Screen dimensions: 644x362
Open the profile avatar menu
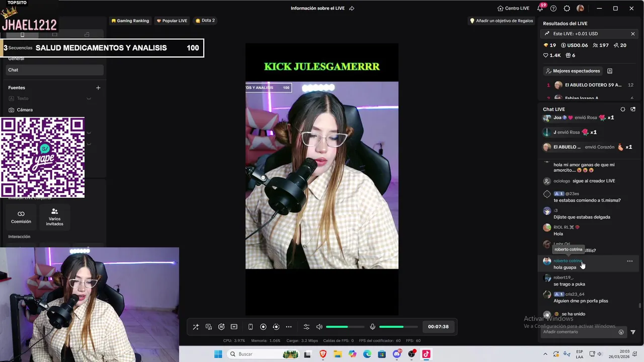pos(580,8)
